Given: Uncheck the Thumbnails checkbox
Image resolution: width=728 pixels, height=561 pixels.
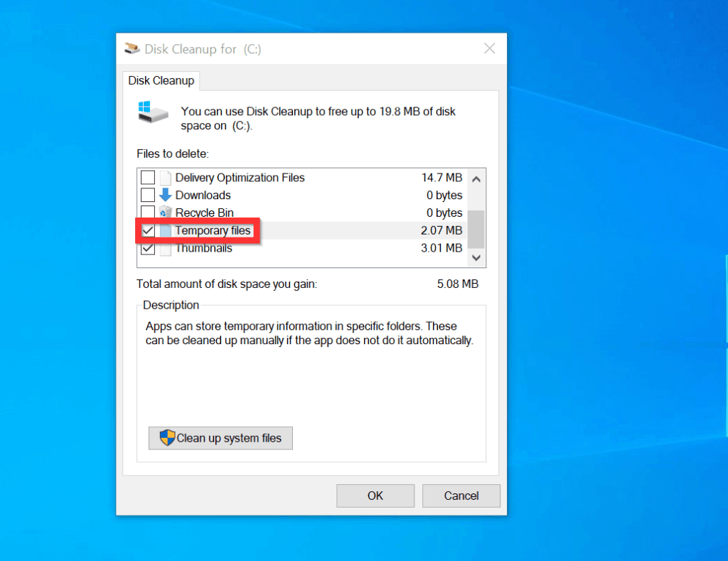Looking at the screenshot, I should pyautogui.click(x=148, y=249).
